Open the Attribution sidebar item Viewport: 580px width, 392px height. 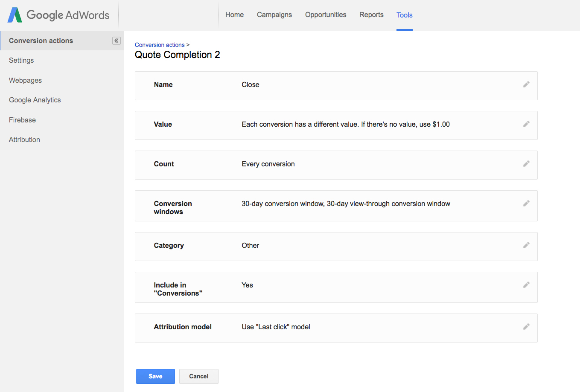pyautogui.click(x=24, y=140)
